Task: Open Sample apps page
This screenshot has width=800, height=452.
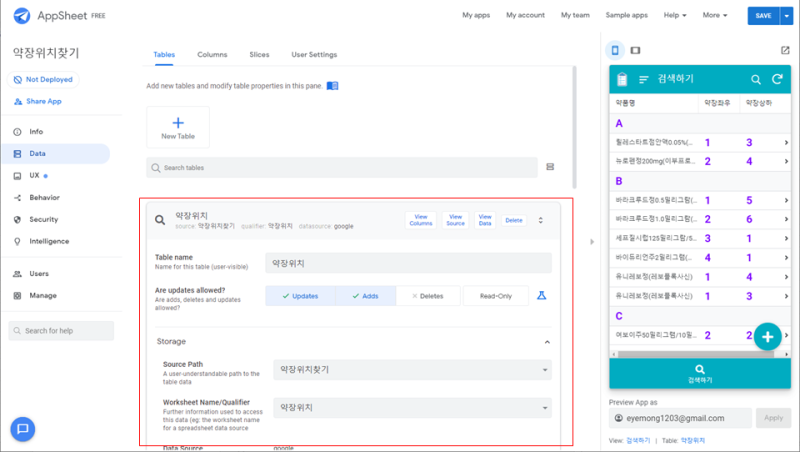Action: pos(627,15)
